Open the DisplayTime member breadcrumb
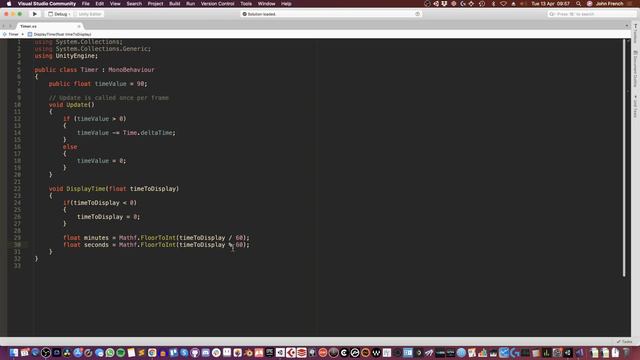This screenshot has height=360, width=640. pyautogui.click(x=59, y=34)
